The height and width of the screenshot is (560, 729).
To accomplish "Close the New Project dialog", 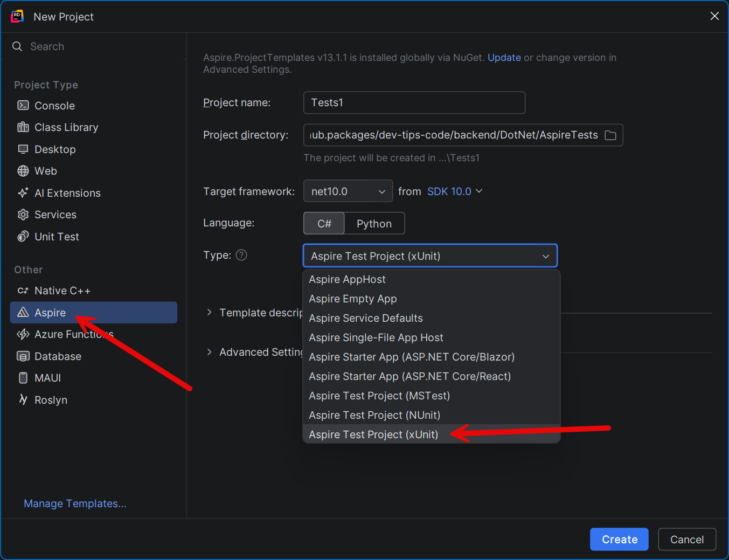I will point(714,16).
